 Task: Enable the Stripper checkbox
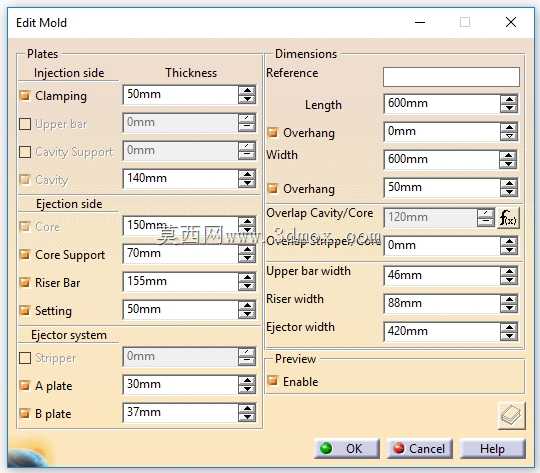click(x=25, y=358)
